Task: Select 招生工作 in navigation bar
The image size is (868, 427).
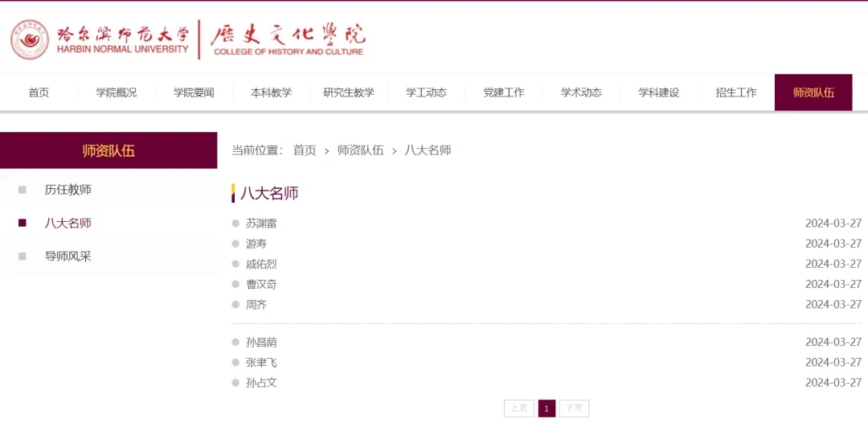Action: point(736,92)
